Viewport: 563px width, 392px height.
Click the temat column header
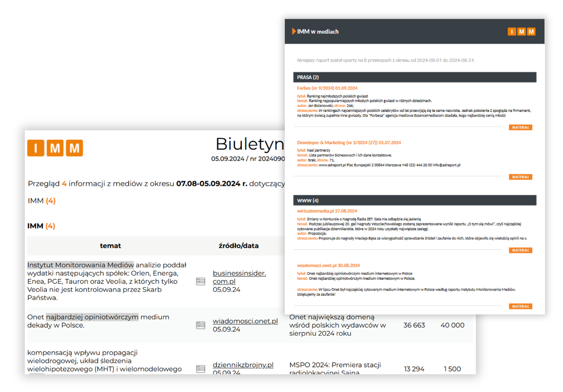pos(110,246)
